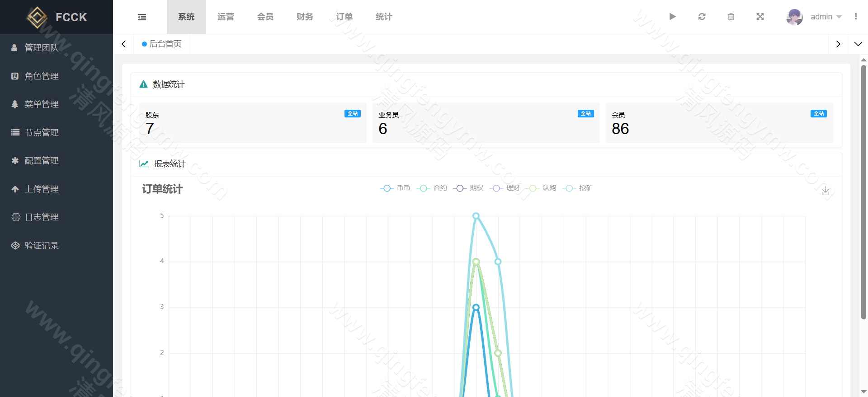The height and width of the screenshot is (397, 868).
Task: Open the vertical three-dot more menu
Action: coord(855,17)
